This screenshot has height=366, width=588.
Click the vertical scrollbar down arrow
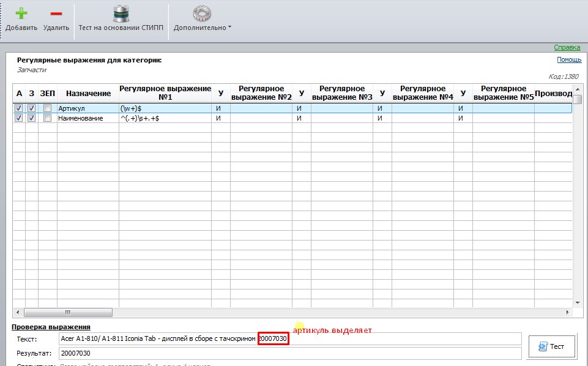[x=578, y=303]
